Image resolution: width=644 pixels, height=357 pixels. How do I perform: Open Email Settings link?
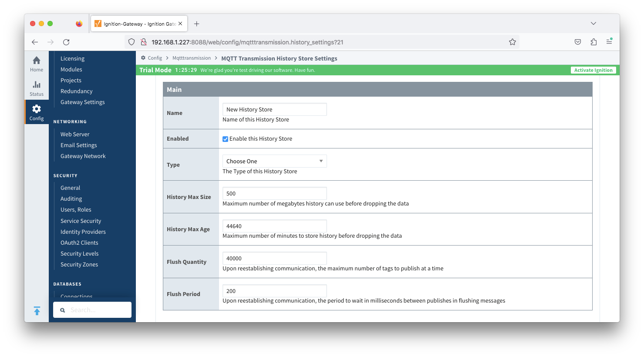pyautogui.click(x=79, y=145)
